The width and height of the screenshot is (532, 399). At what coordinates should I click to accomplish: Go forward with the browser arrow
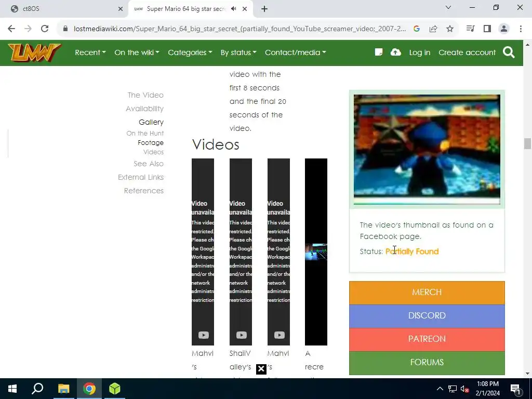[x=28, y=29]
